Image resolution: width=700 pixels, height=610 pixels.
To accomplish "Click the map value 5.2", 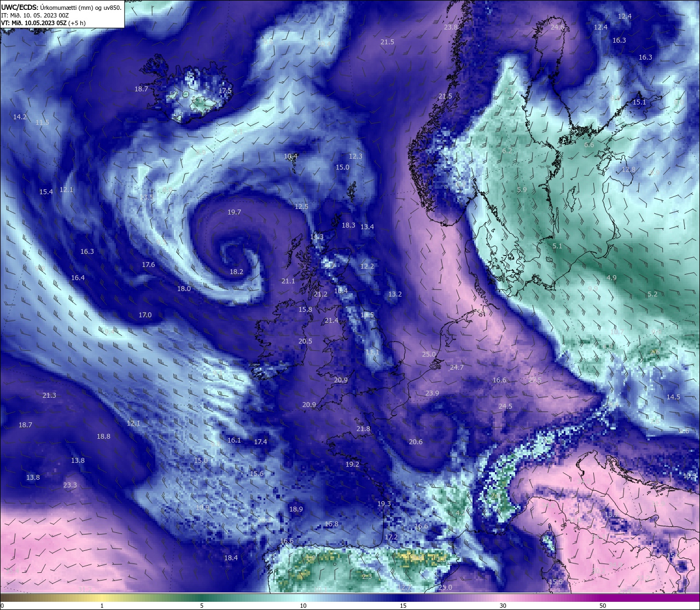I will [652, 294].
